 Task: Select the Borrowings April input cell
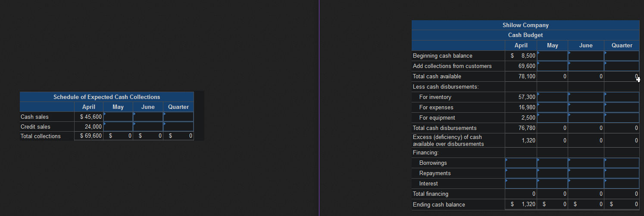click(x=521, y=163)
